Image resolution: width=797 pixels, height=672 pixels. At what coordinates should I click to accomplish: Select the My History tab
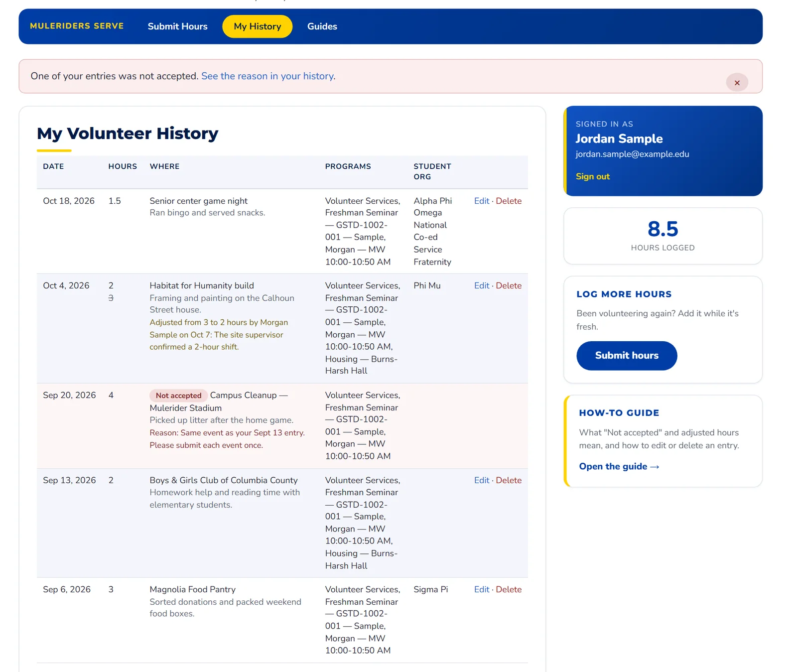click(257, 26)
